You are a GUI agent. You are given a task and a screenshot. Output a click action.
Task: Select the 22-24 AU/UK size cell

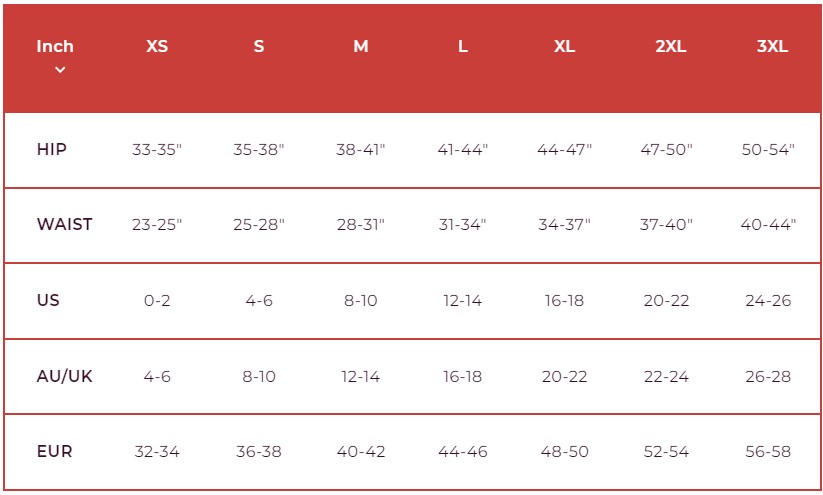[x=666, y=377]
